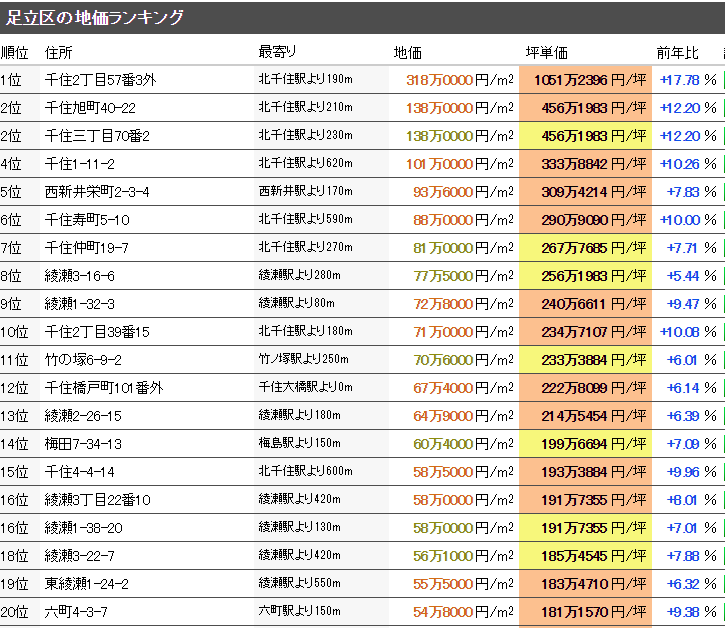Open address 六町4-3-7
This screenshot has width=725, height=628.
click(77, 612)
